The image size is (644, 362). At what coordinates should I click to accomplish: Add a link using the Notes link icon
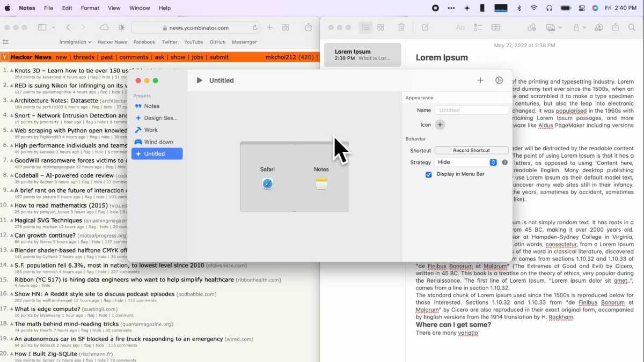(x=532, y=27)
